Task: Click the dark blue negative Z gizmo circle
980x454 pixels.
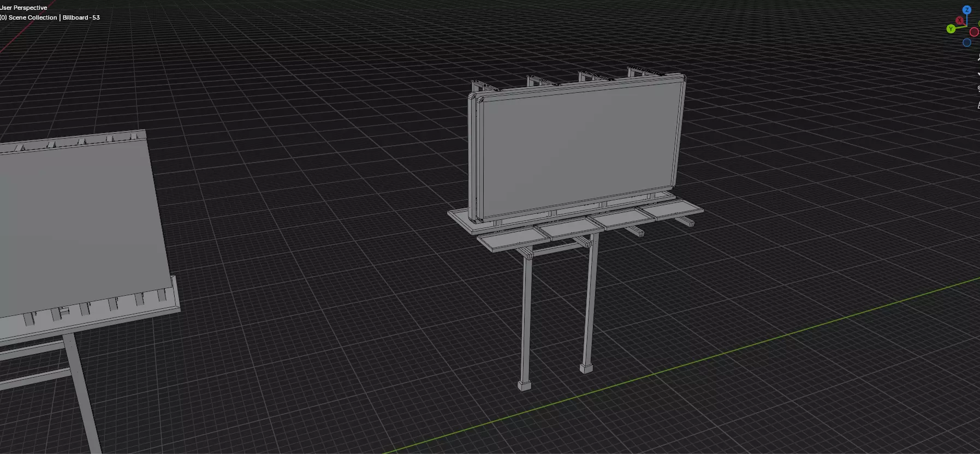Action: [x=967, y=43]
